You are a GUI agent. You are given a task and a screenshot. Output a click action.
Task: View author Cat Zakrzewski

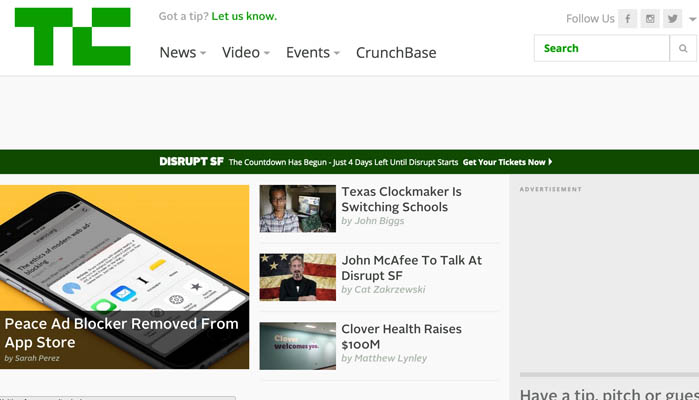click(x=390, y=289)
